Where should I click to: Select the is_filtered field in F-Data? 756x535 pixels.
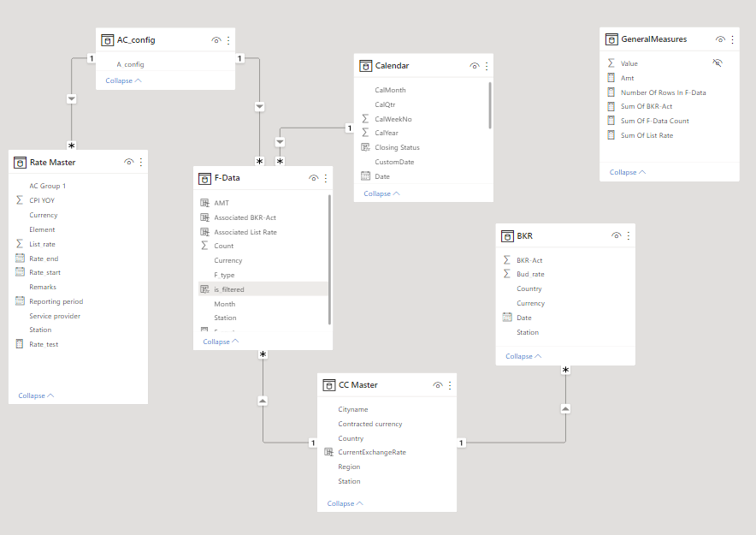pos(228,289)
